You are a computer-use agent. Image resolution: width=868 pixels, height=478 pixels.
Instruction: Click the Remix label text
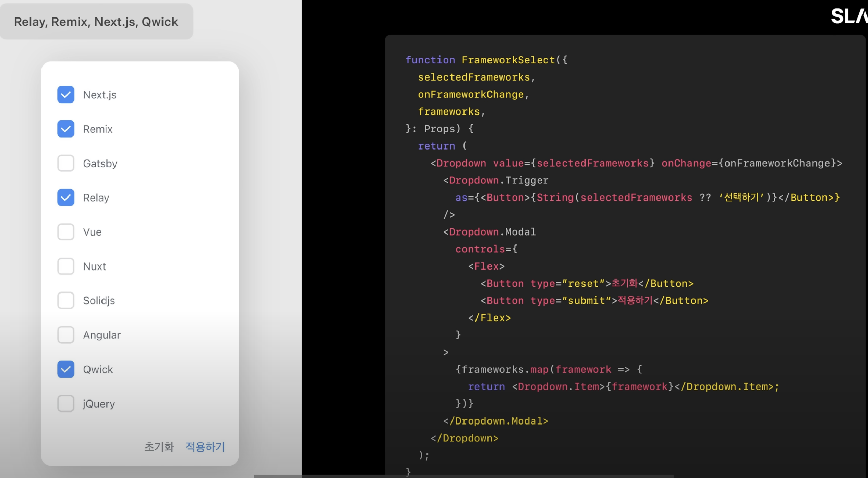(98, 129)
